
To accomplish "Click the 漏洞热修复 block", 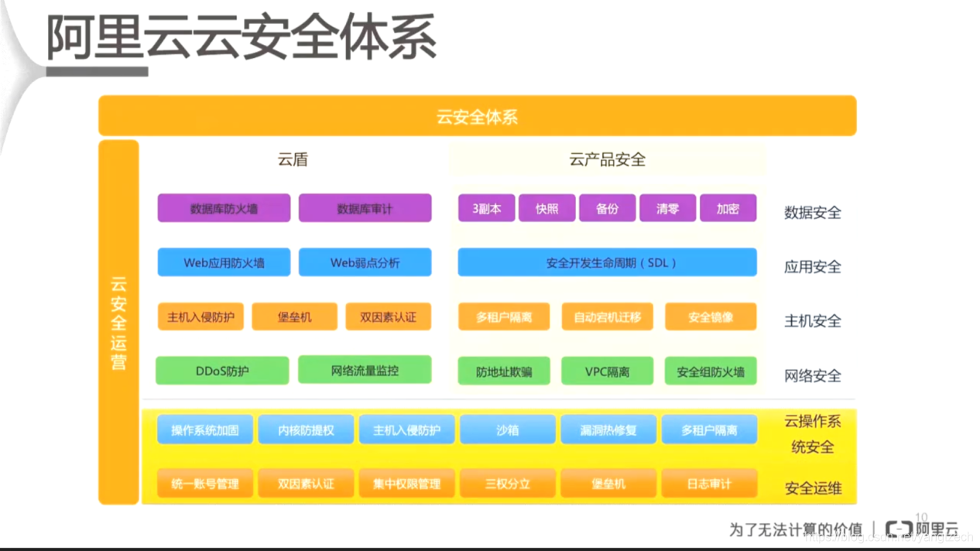I will 608,430.
